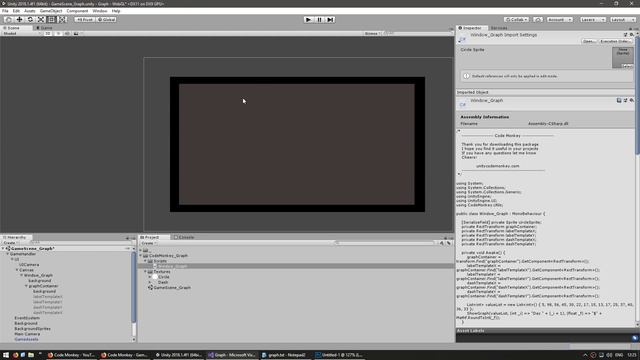640x360 pixels.
Task: Collapse the GameHandler object arrow
Action: pyautogui.click(x=7, y=254)
